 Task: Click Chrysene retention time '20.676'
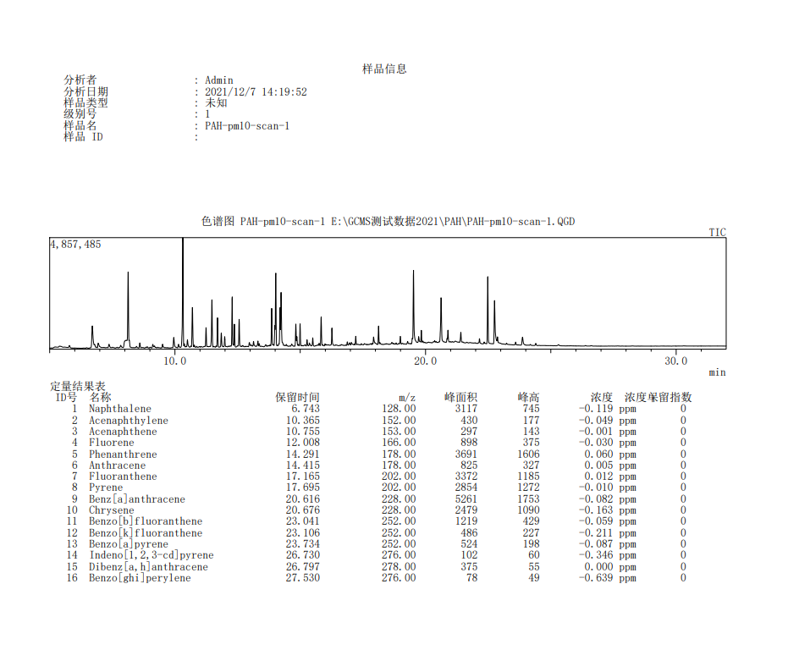click(x=303, y=510)
